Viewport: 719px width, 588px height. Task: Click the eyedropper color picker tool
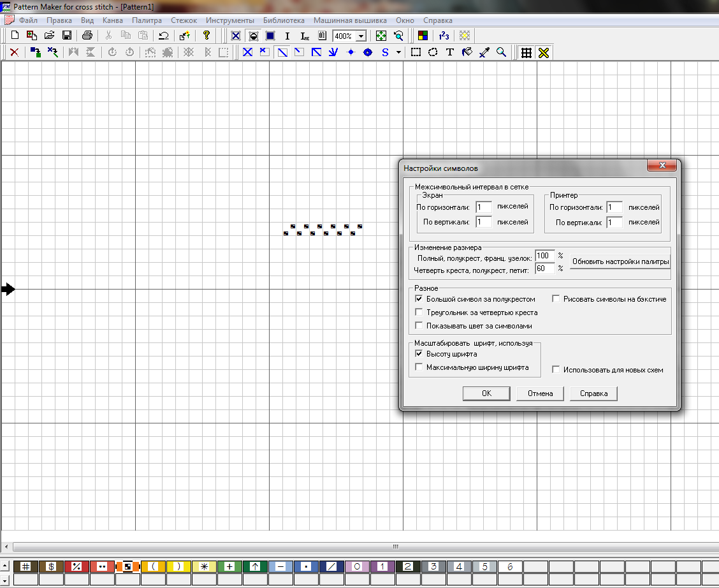[484, 52]
